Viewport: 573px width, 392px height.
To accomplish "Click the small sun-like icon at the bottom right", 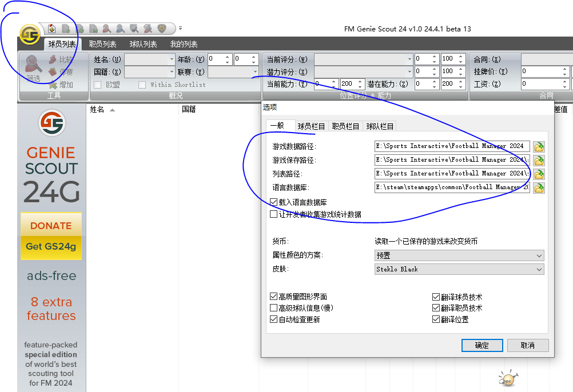I will tap(508, 378).
